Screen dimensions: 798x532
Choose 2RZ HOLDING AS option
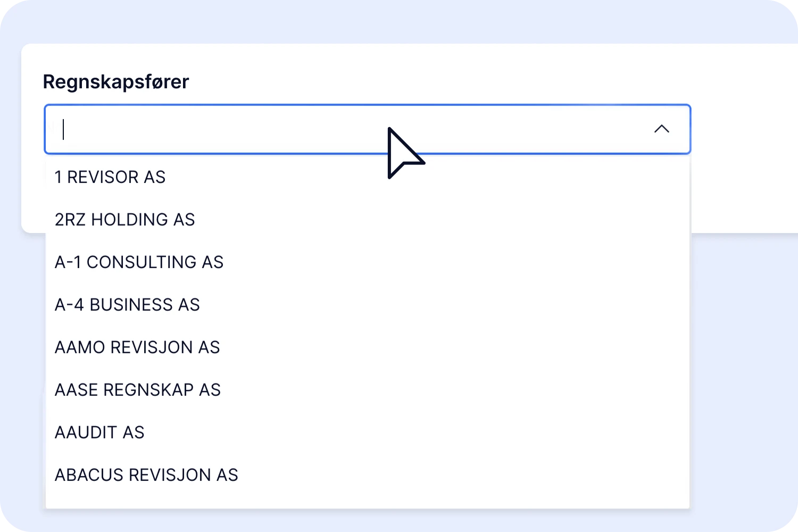tap(125, 220)
